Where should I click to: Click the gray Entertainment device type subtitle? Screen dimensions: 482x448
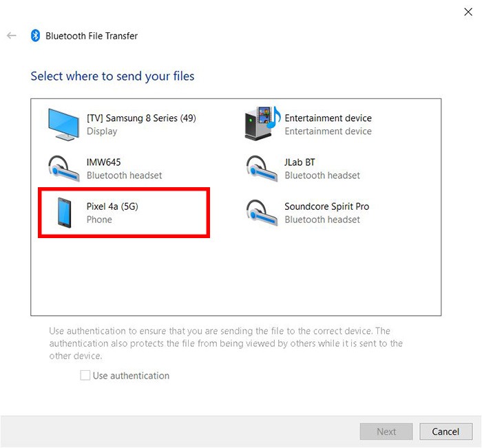tap(328, 131)
